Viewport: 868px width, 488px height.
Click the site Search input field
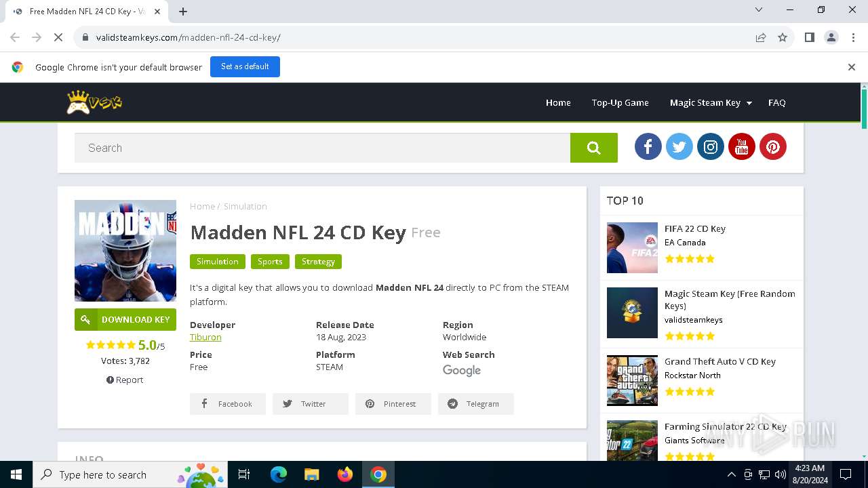click(x=322, y=148)
